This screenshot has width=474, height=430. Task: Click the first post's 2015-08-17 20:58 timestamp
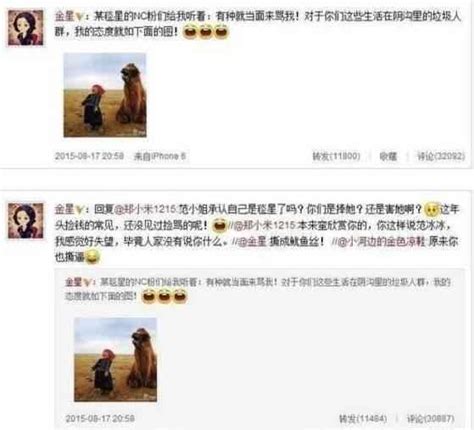(x=89, y=156)
